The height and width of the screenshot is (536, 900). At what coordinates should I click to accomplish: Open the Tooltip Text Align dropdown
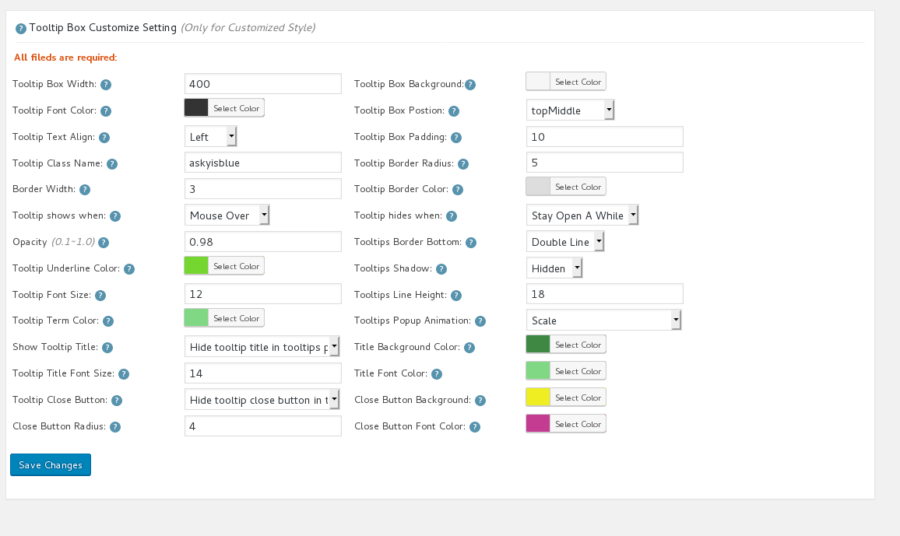(211, 137)
